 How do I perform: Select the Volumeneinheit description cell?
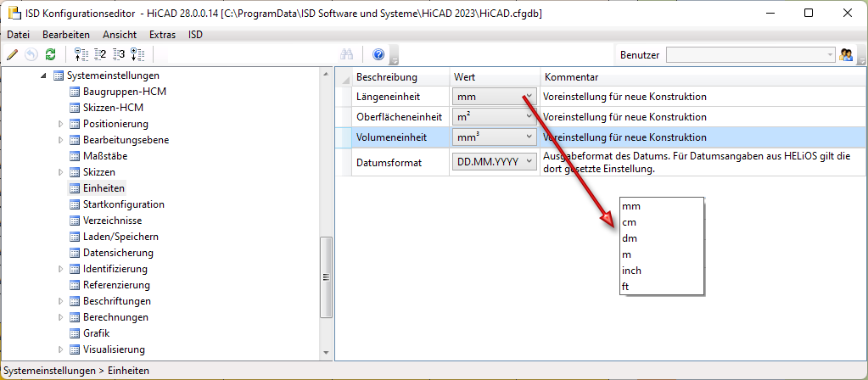(400, 137)
